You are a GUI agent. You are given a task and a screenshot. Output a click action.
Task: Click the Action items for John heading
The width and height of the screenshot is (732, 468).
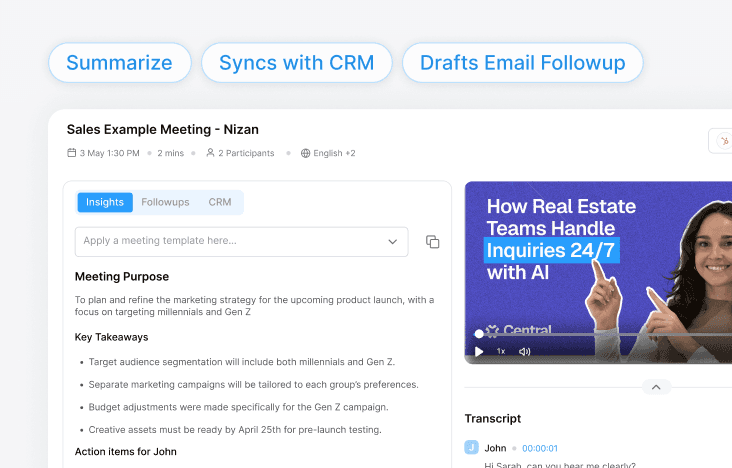click(x=126, y=452)
